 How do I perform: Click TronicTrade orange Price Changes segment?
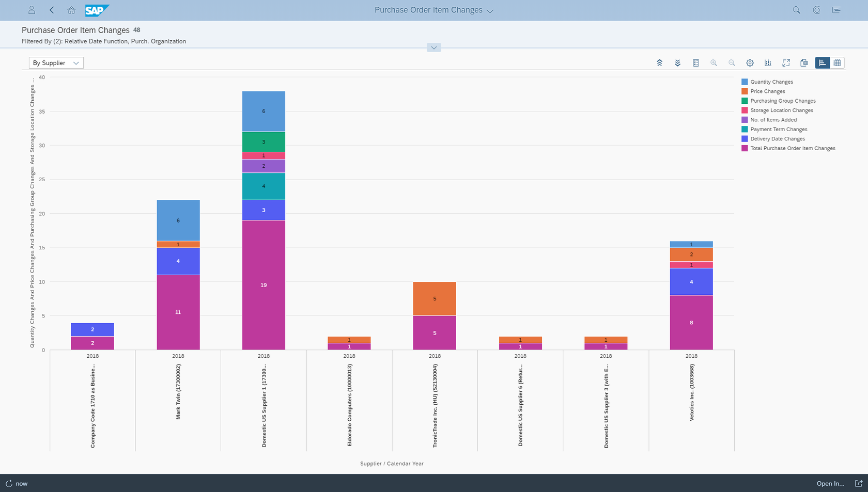coord(435,298)
